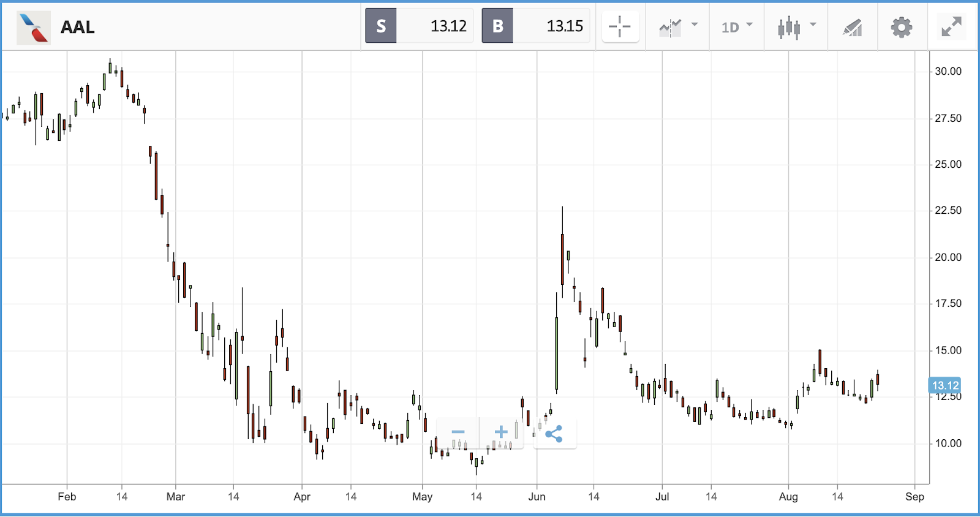The width and height of the screenshot is (980, 517).
Task: Open the 1D timeframe dropdown
Action: [x=737, y=28]
